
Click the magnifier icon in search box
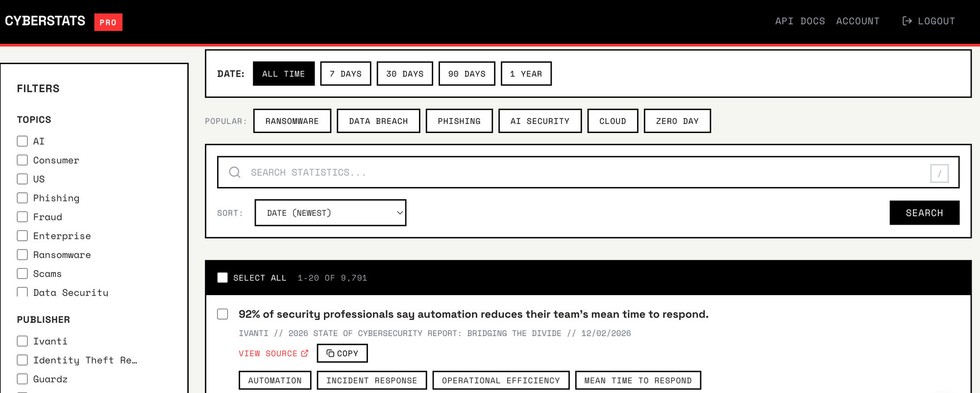click(x=235, y=172)
